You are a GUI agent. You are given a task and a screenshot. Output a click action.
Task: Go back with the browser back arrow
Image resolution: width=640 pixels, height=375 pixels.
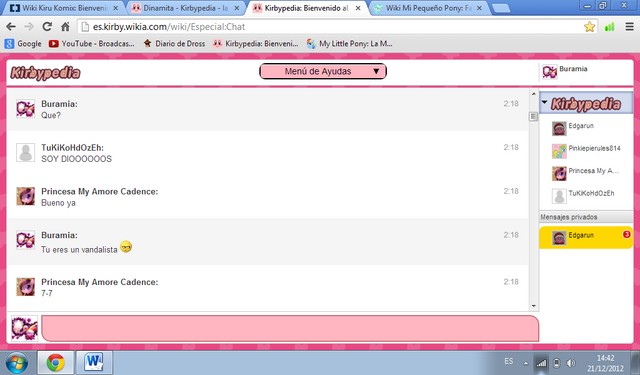(11, 27)
